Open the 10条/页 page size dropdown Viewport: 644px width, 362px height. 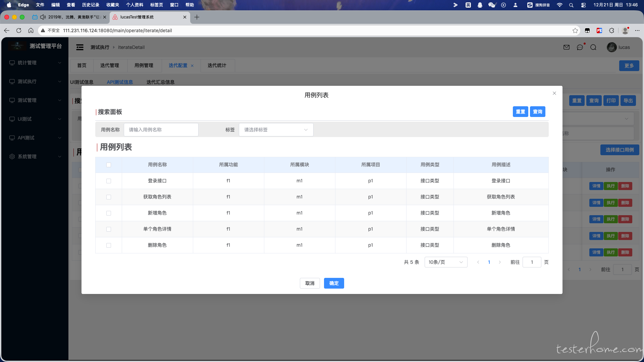[x=445, y=262]
